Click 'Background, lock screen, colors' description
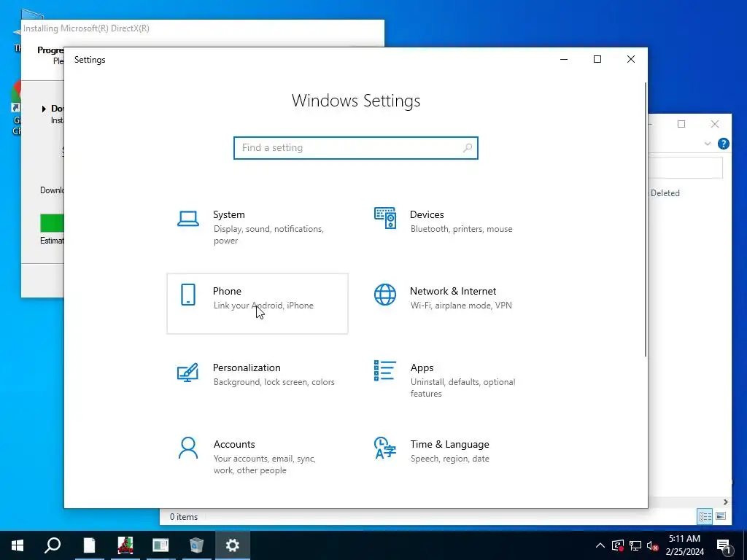 tap(274, 382)
